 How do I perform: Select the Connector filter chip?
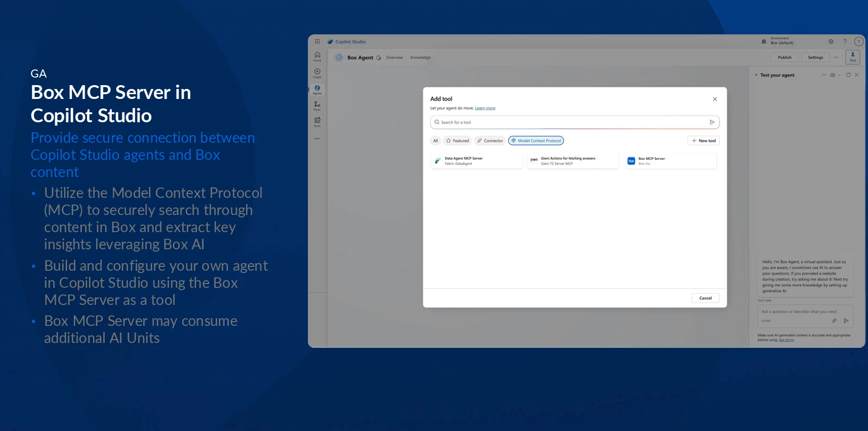(490, 141)
